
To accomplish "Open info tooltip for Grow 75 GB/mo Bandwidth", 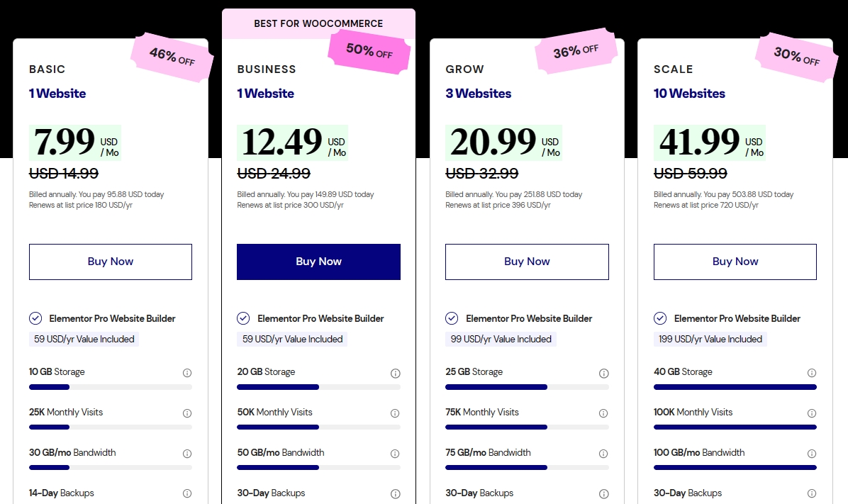I will 604,454.
